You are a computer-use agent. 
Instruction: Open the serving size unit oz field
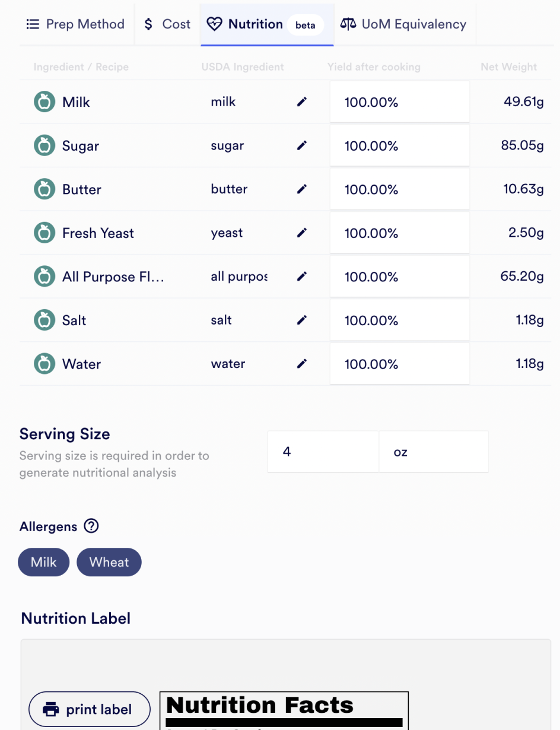[434, 452]
